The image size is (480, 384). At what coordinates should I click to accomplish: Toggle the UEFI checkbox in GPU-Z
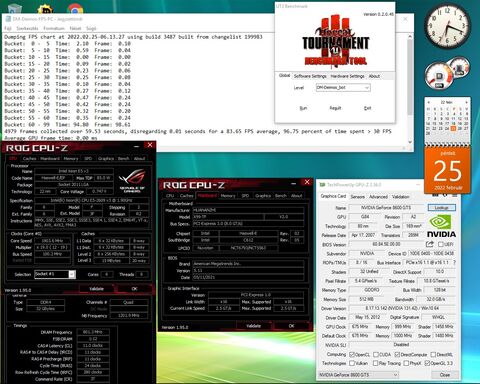(440, 245)
